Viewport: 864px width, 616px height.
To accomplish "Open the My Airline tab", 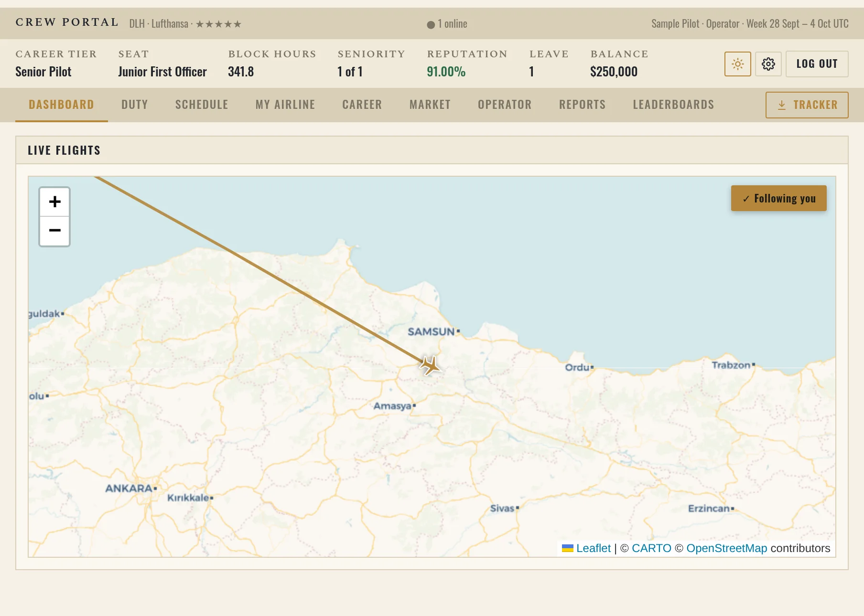I will click(x=285, y=105).
